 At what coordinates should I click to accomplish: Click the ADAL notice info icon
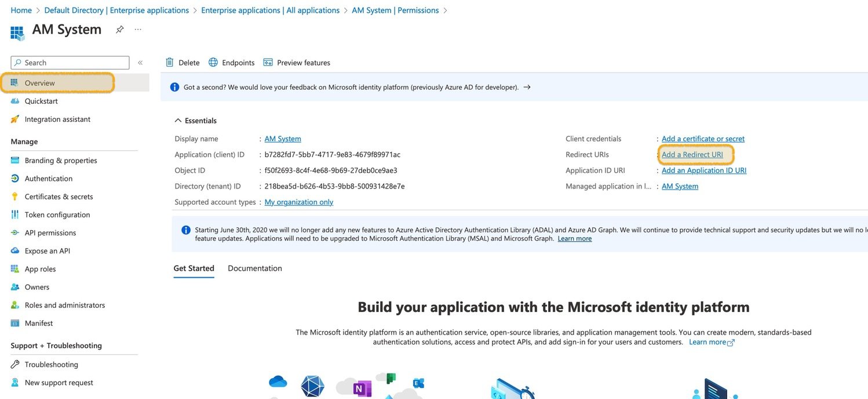pyautogui.click(x=186, y=230)
